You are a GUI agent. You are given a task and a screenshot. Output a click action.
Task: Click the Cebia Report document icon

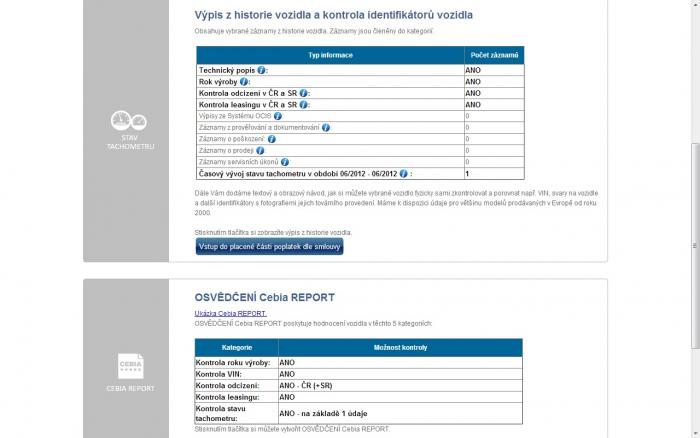(130, 366)
